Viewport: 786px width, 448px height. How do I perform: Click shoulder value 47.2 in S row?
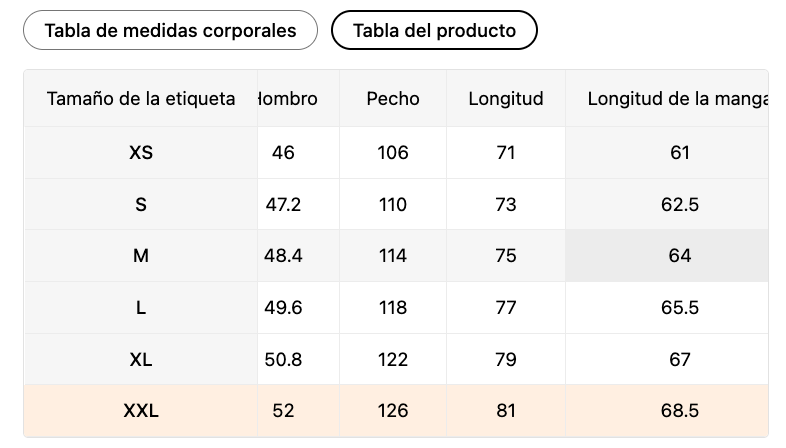point(283,204)
